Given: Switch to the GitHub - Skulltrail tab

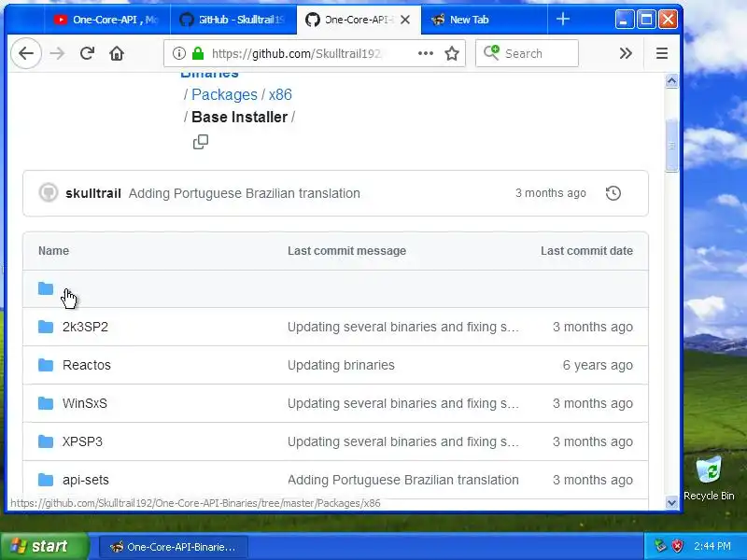Looking at the screenshot, I should click(x=233, y=20).
